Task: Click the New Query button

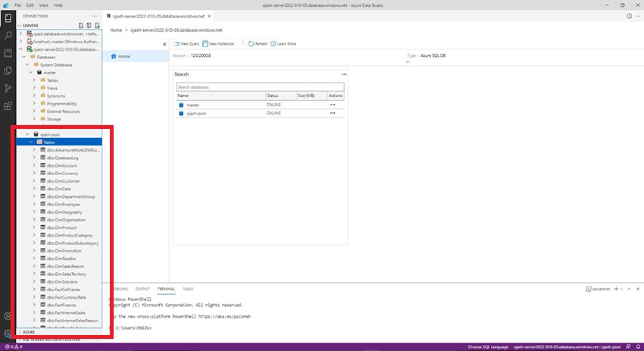Action: (x=186, y=43)
